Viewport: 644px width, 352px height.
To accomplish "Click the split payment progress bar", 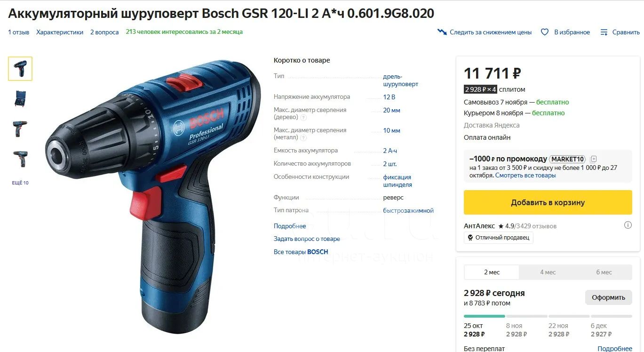I will pos(548,316).
